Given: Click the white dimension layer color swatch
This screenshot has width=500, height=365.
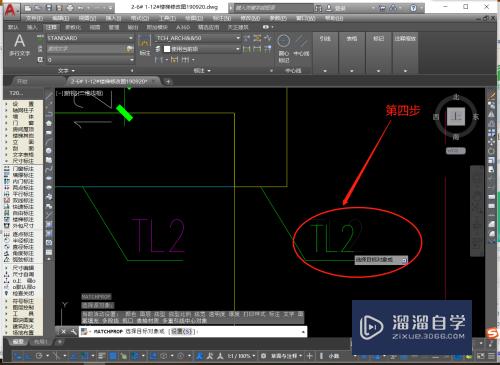Looking at the screenshot, I should 167,49.
